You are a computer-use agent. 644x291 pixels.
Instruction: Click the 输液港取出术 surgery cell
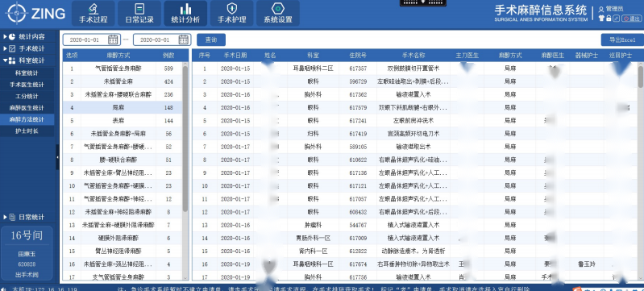413,147
